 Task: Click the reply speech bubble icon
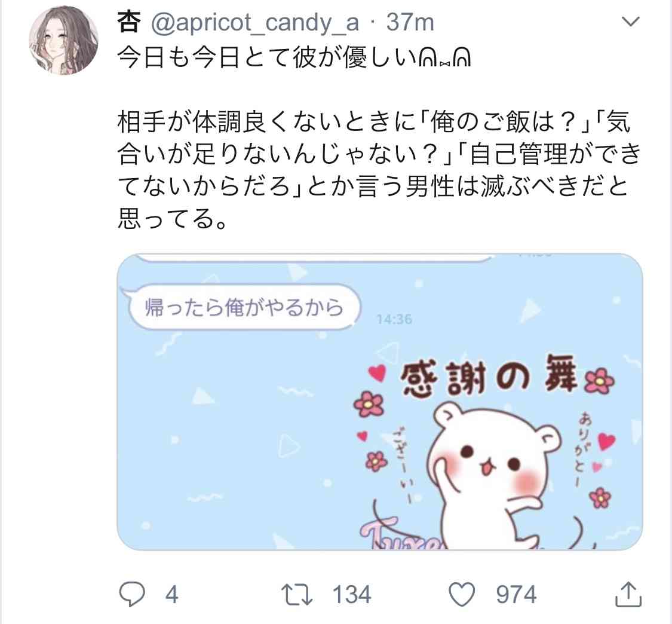[x=131, y=594]
